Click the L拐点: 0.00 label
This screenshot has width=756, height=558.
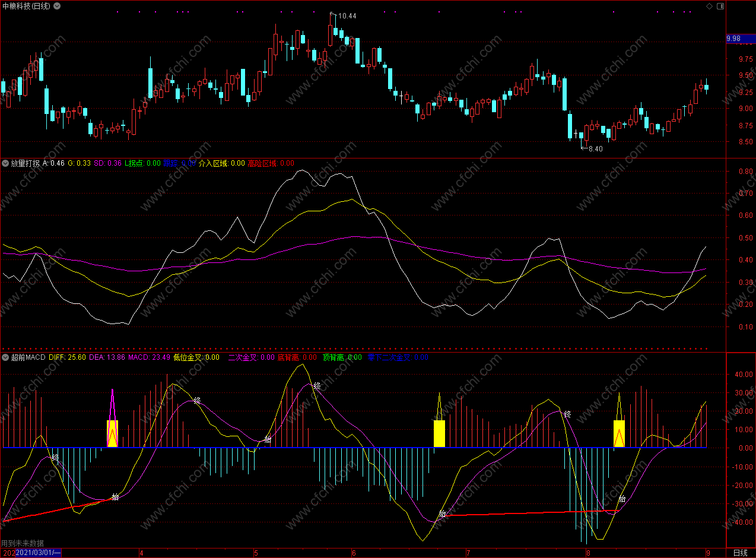click(x=142, y=163)
